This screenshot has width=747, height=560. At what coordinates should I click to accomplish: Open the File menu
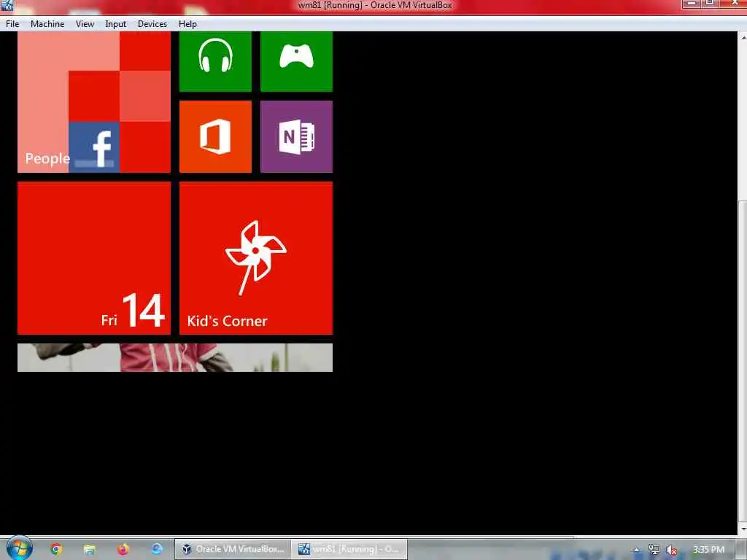click(x=12, y=24)
